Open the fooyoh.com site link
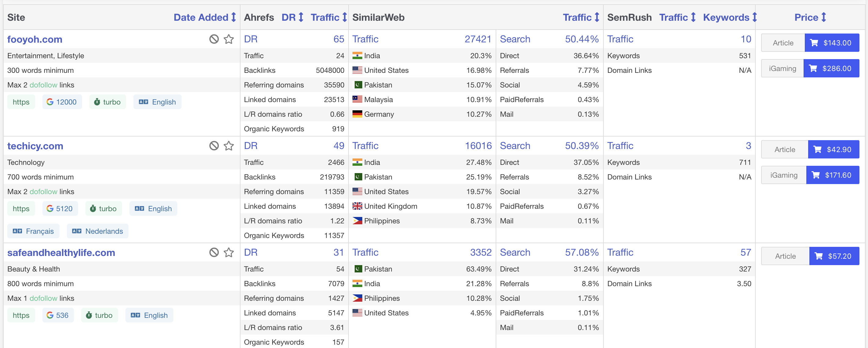The width and height of the screenshot is (868, 348). coord(35,39)
